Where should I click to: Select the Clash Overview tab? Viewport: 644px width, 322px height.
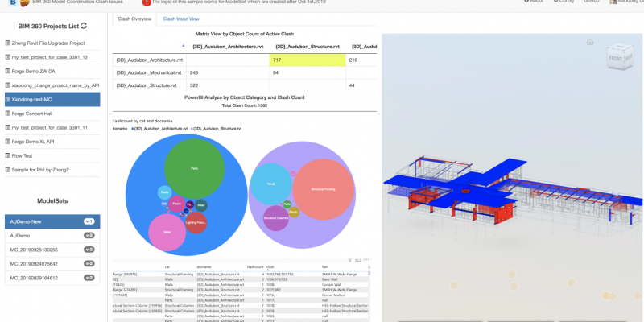[x=134, y=19]
